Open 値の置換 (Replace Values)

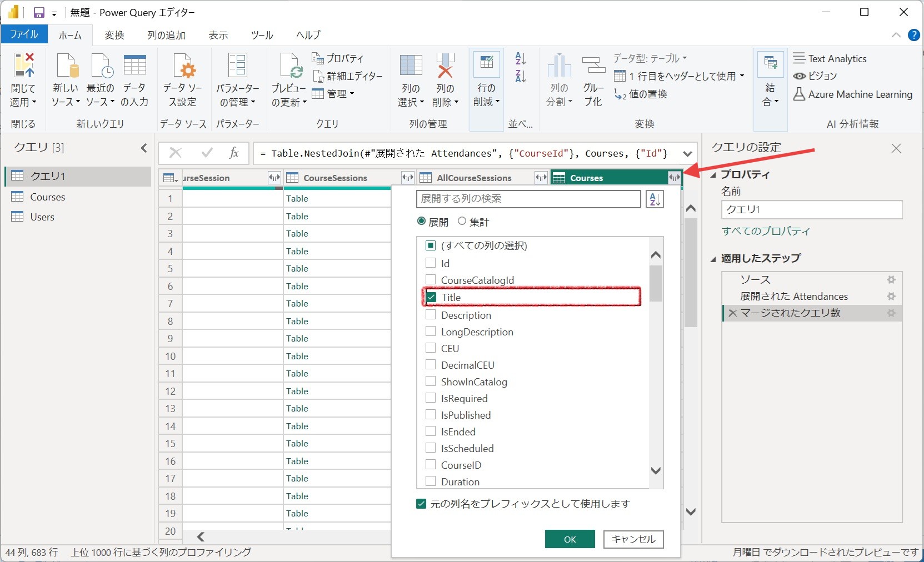point(645,94)
